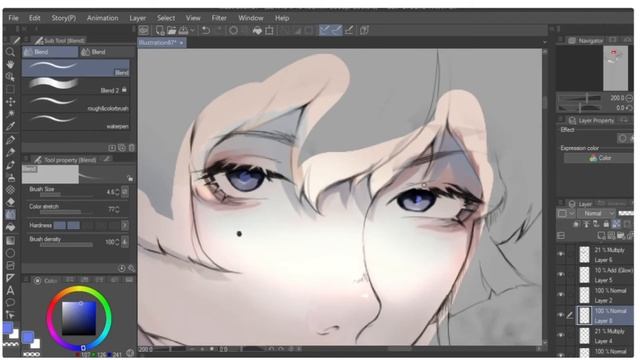Close the Illustration canvas tab
640x360 pixels.
click(x=181, y=42)
